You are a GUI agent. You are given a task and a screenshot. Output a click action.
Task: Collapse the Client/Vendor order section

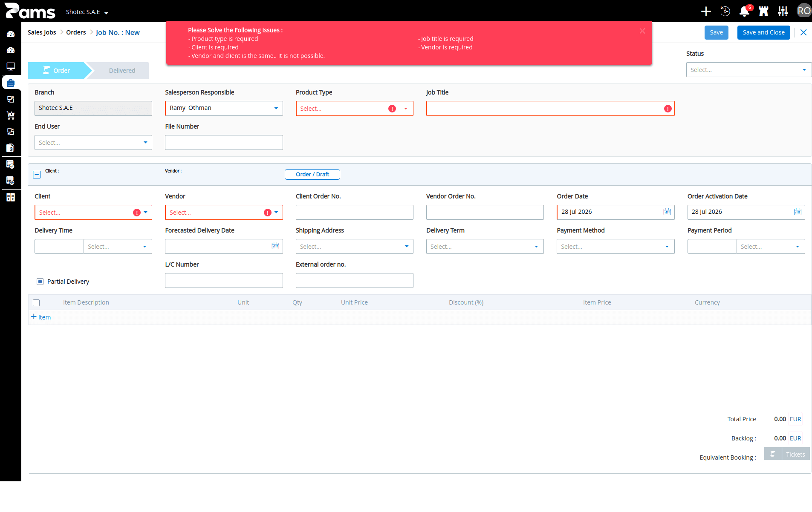[37, 175]
